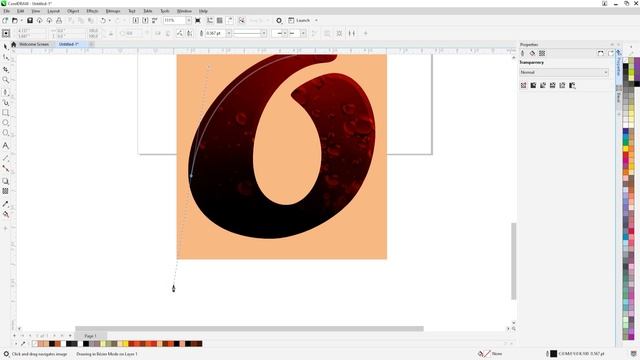Screen dimensions: 640x360
Task: Click the New document icon
Action: click(x=5, y=20)
